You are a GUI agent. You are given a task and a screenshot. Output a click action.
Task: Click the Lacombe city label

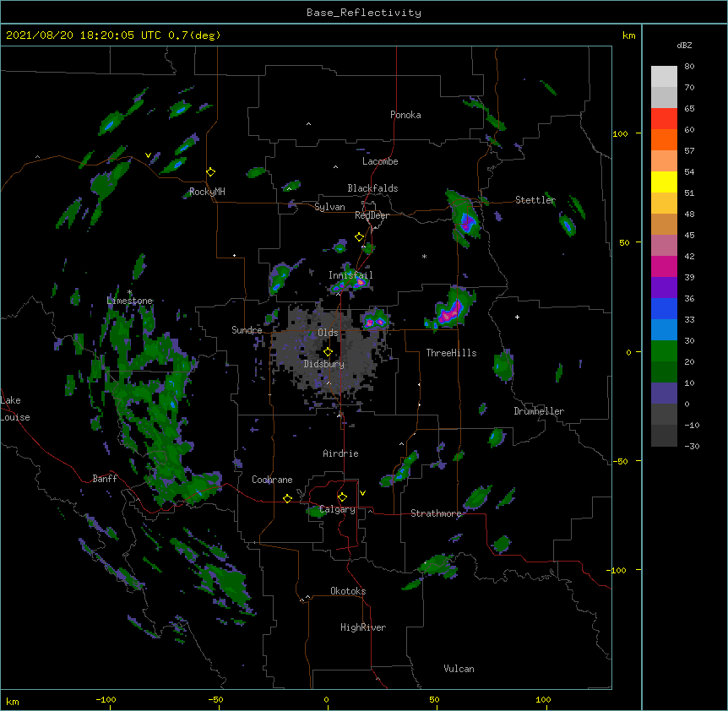[x=380, y=161]
